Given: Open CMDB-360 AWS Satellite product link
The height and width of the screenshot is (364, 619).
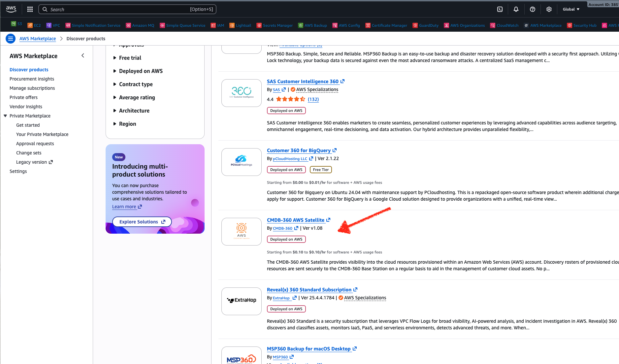Looking at the screenshot, I should [x=299, y=220].
